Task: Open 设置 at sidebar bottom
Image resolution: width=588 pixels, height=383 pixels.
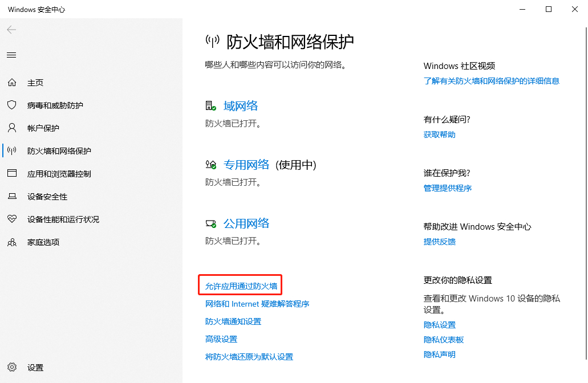Action: (x=35, y=368)
